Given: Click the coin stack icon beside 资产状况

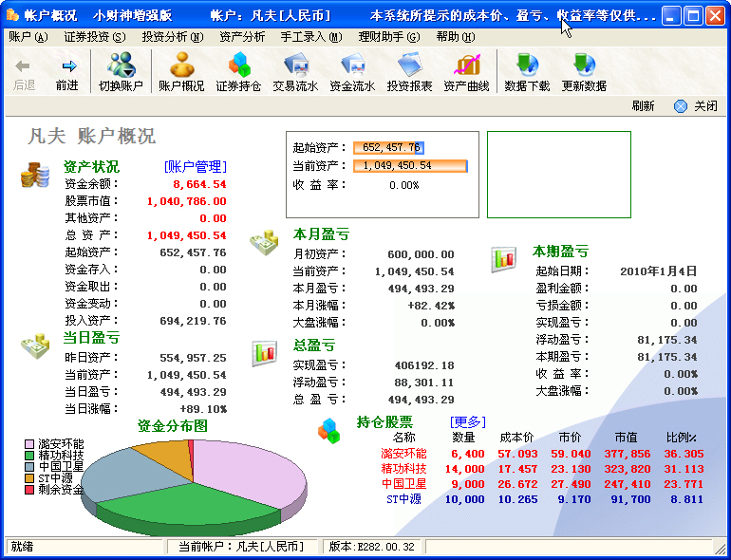Looking at the screenshot, I should point(35,176).
